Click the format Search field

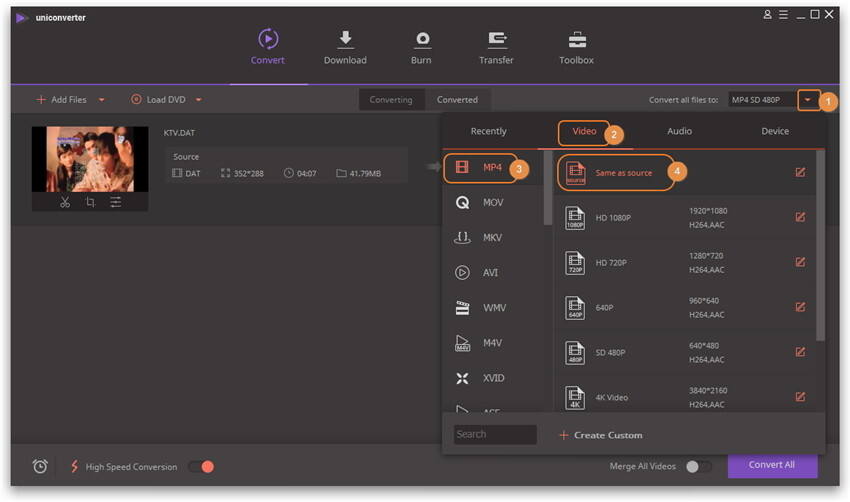[x=495, y=435]
